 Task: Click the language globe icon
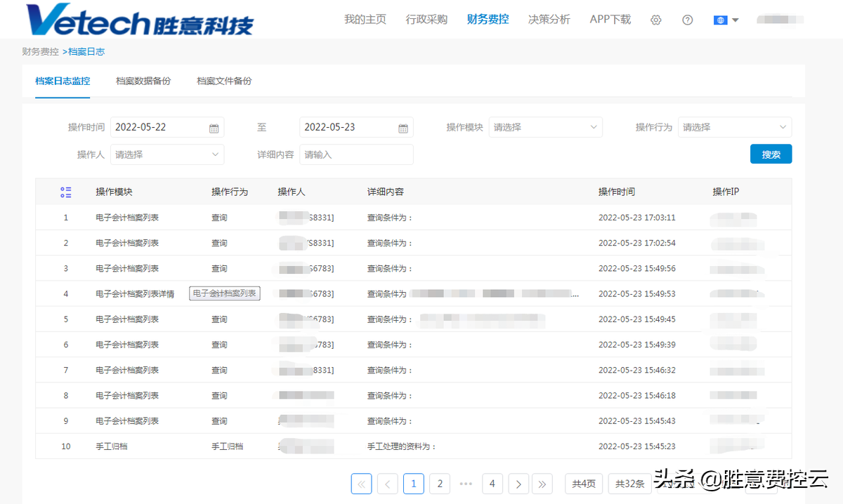tap(720, 20)
